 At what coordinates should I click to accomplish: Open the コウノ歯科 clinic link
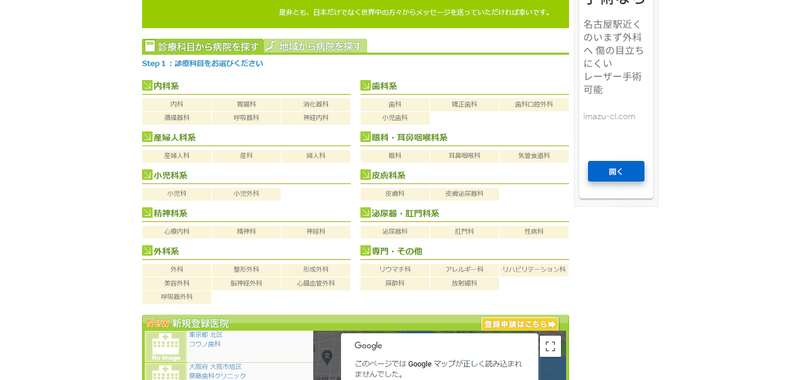205,344
